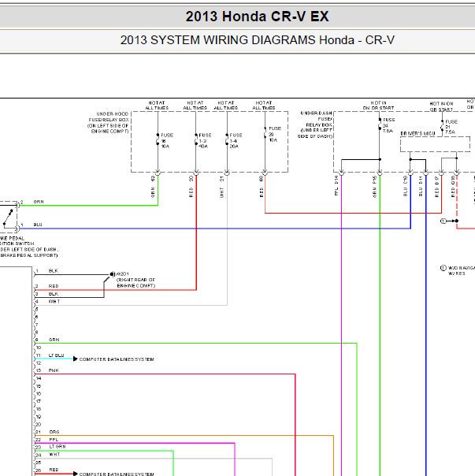
Task: Click the FUSE 21 7.5A label
Action: (x=451, y=127)
